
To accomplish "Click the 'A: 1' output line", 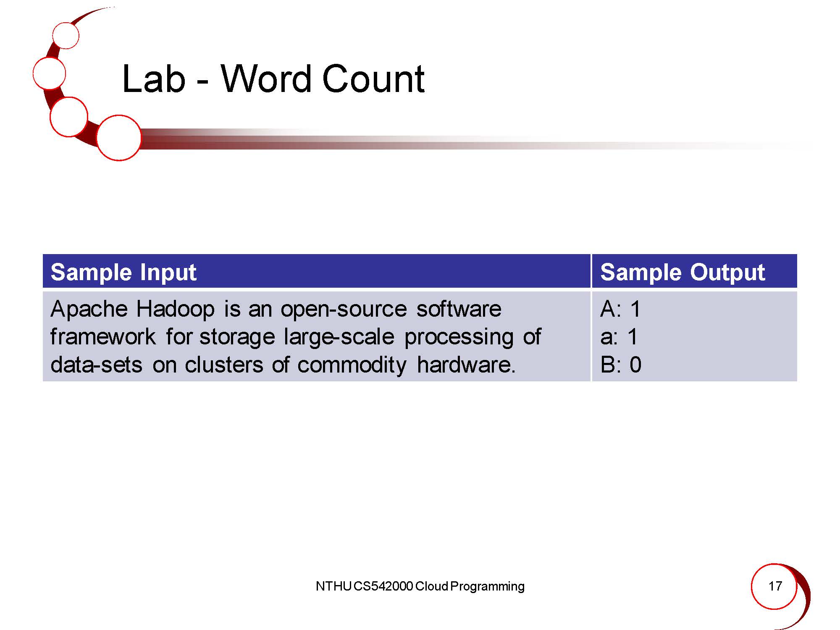I will point(620,310).
